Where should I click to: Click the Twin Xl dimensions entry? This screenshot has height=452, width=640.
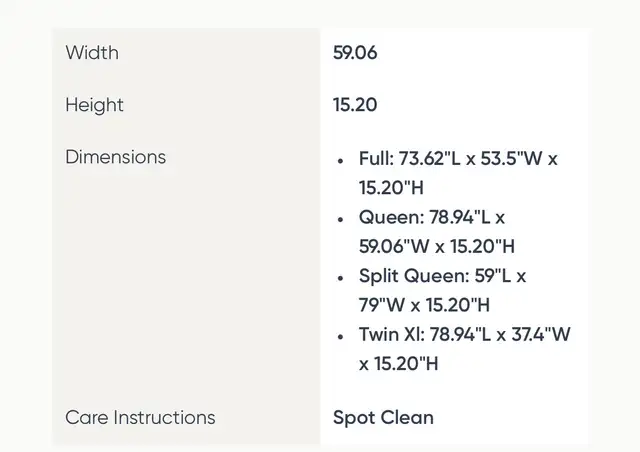[x=464, y=349]
